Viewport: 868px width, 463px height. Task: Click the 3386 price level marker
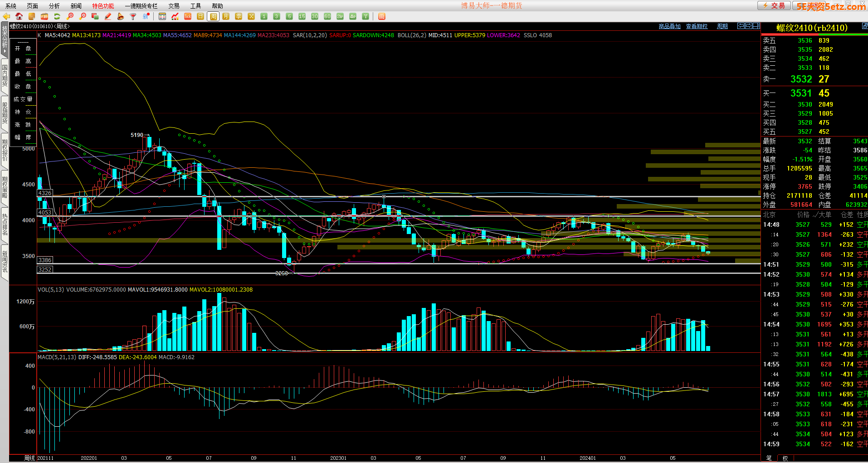(x=44, y=260)
